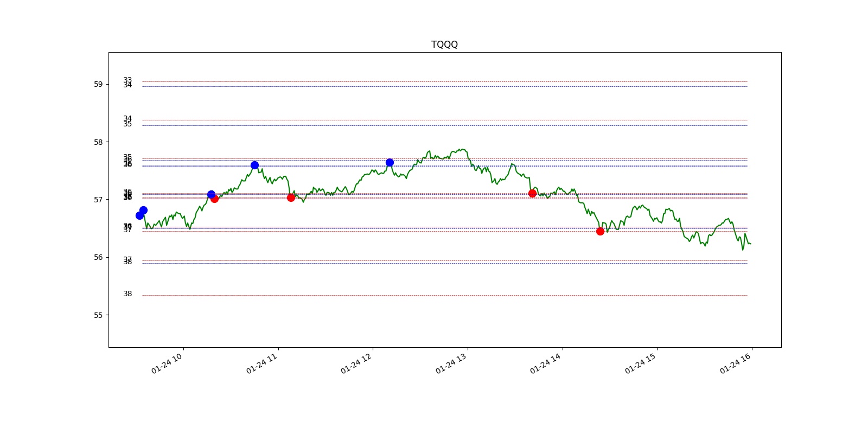Click x-axis label 01-24 15

(640, 363)
